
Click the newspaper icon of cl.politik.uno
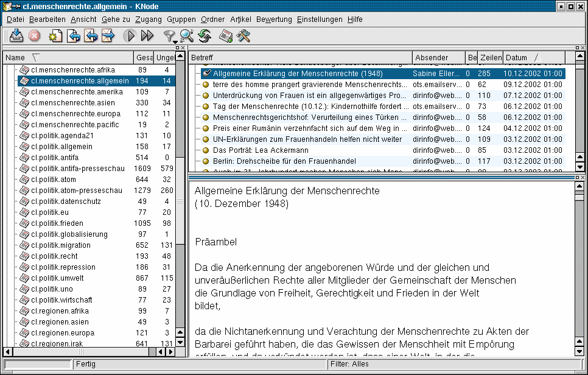(24, 289)
